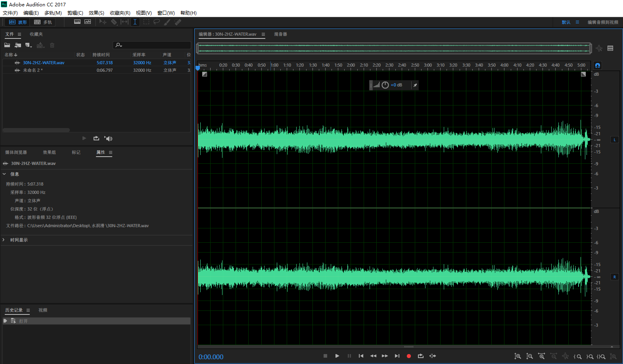Click the +0 dB volume knob
The width and height of the screenshot is (623, 364).
(385, 85)
